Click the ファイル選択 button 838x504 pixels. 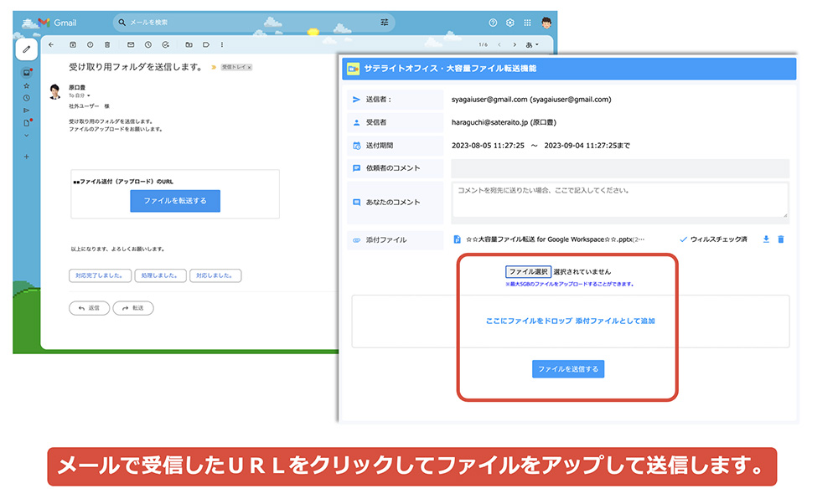[528, 272]
